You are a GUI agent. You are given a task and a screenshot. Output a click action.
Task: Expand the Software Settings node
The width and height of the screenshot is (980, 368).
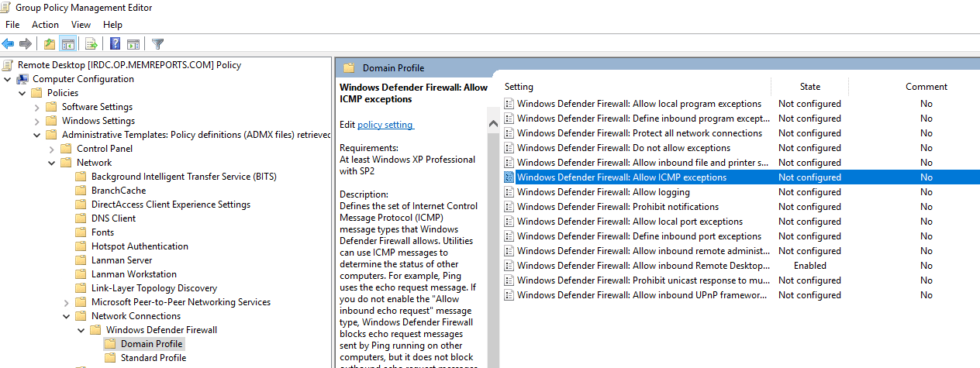point(37,107)
